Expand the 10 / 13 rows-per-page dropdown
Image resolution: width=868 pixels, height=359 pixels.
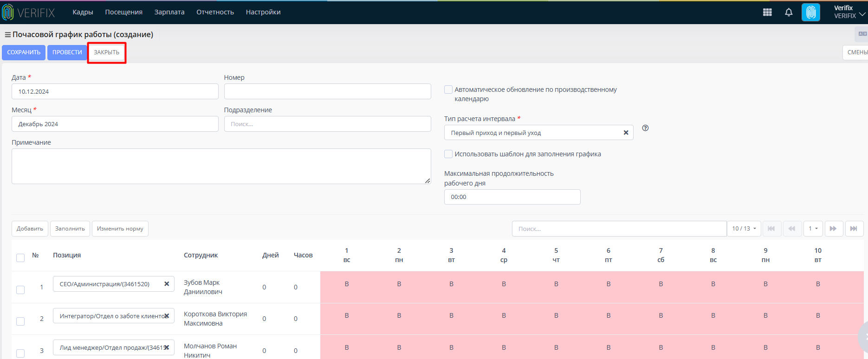tap(744, 229)
